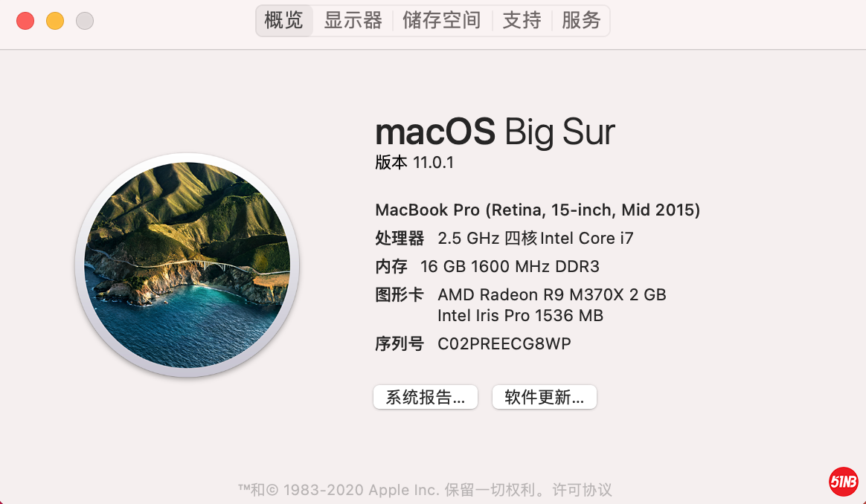Click the 版本 11.0.1 version text
This screenshot has width=866, height=504.
tap(414, 163)
